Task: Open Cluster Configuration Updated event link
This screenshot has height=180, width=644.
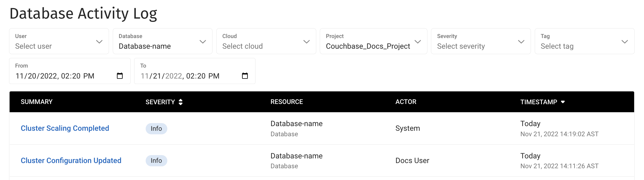Action: click(x=71, y=161)
